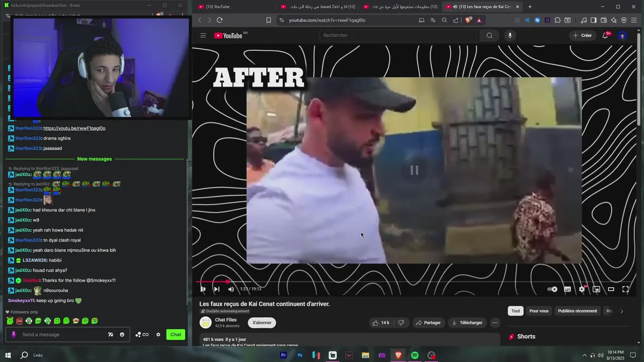
Task: Click the Chat Files channel avatar
Action: coord(205,323)
